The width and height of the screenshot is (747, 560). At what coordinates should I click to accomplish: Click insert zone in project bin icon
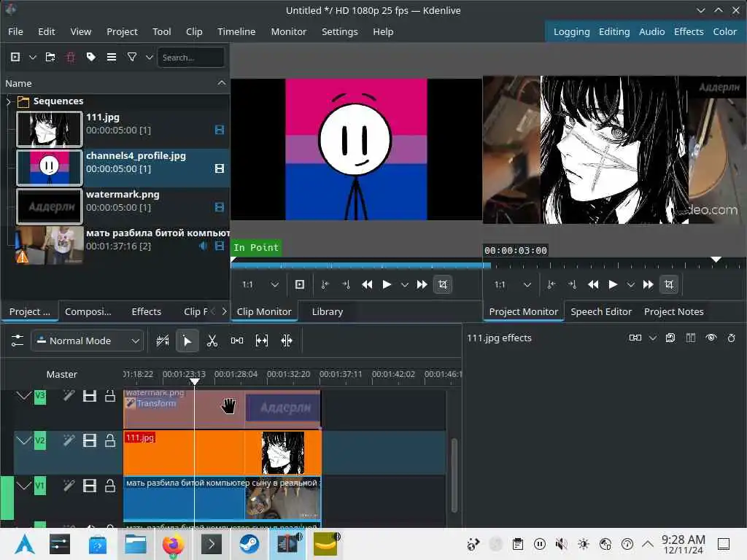(x=300, y=285)
